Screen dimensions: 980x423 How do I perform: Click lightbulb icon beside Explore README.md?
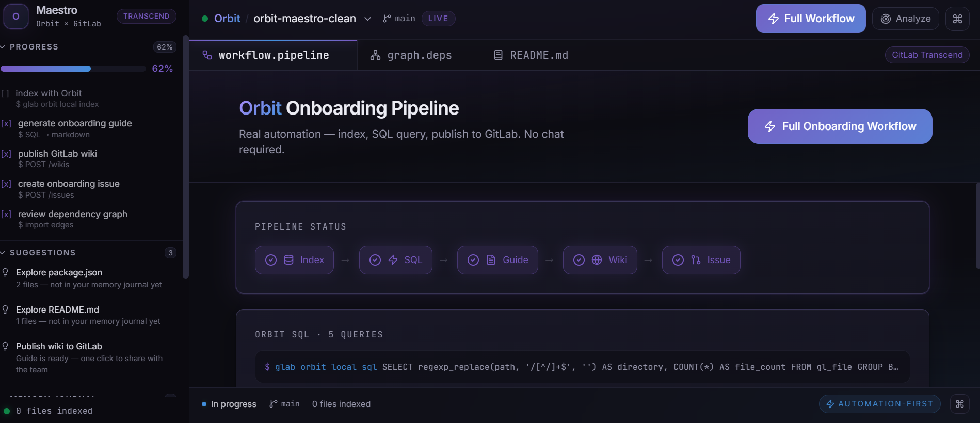5,310
